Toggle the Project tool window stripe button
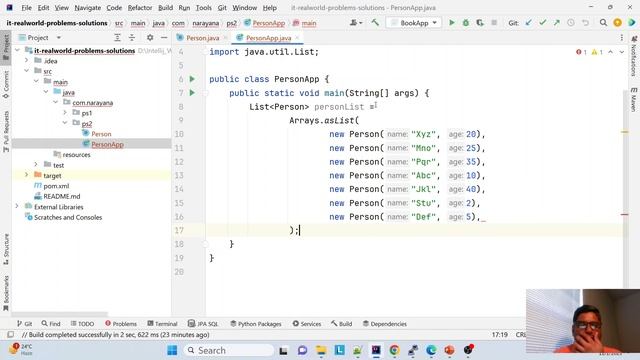 (x=6, y=47)
